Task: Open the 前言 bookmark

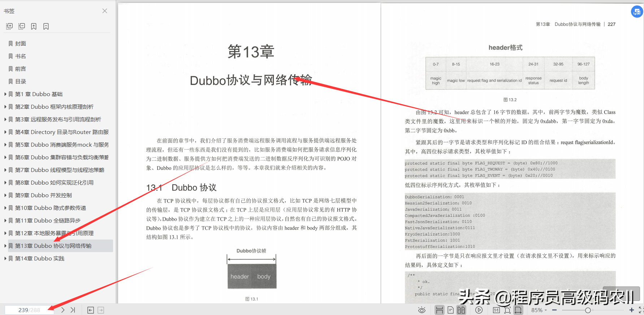Action: [x=21, y=69]
